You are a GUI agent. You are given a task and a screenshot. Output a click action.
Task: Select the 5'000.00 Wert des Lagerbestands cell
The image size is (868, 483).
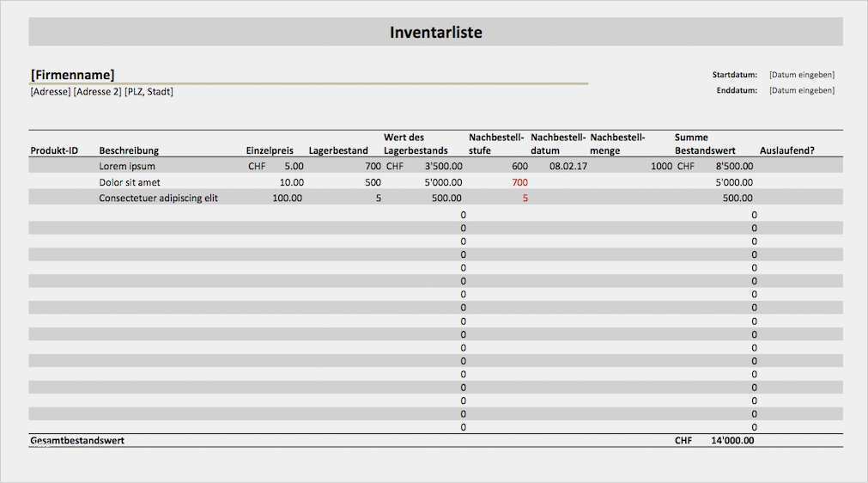coord(443,182)
